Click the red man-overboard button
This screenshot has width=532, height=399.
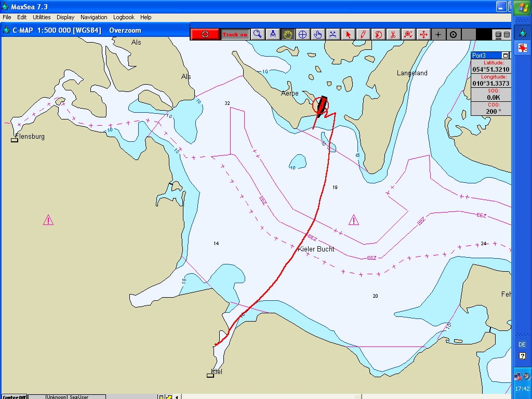coord(205,34)
